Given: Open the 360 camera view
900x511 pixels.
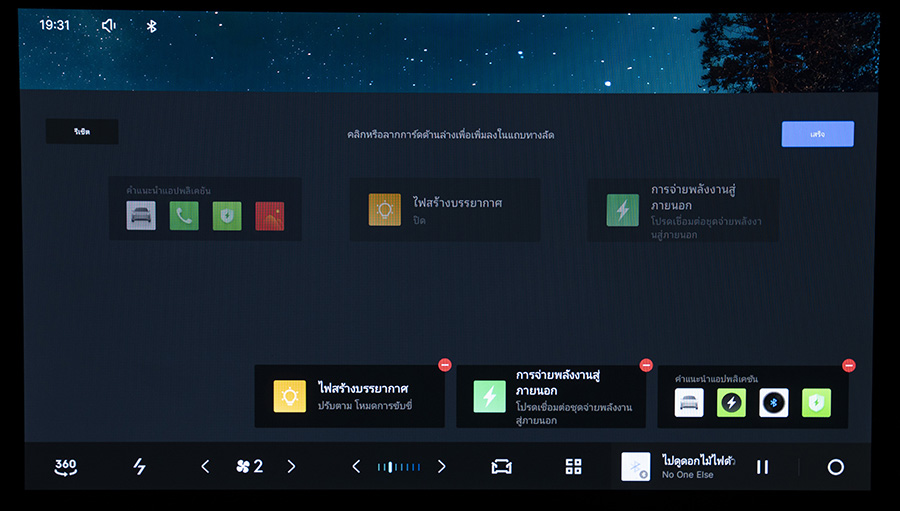Looking at the screenshot, I should click(x=65, y=467).
